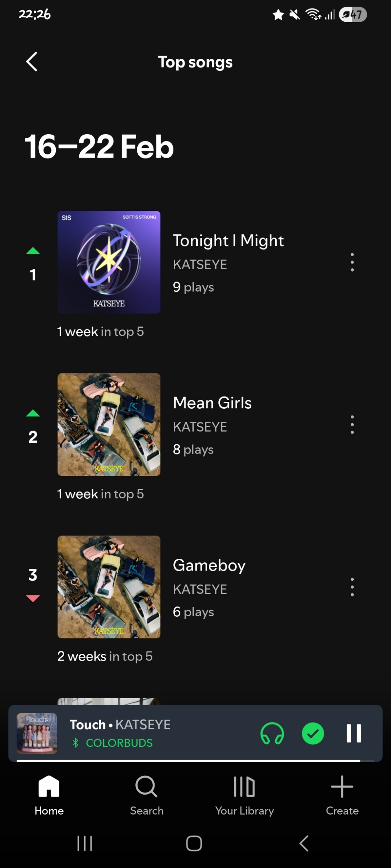Open Touch now-playing album thumbnail
Viewport: 391px width, 868px height.
(x=37, y=733)
